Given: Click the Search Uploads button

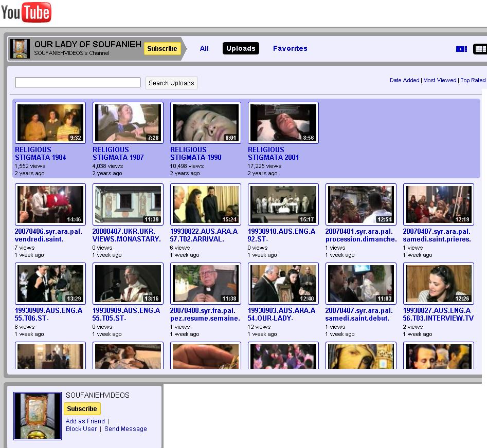Looking at the screenshot, I should [171, 83].
